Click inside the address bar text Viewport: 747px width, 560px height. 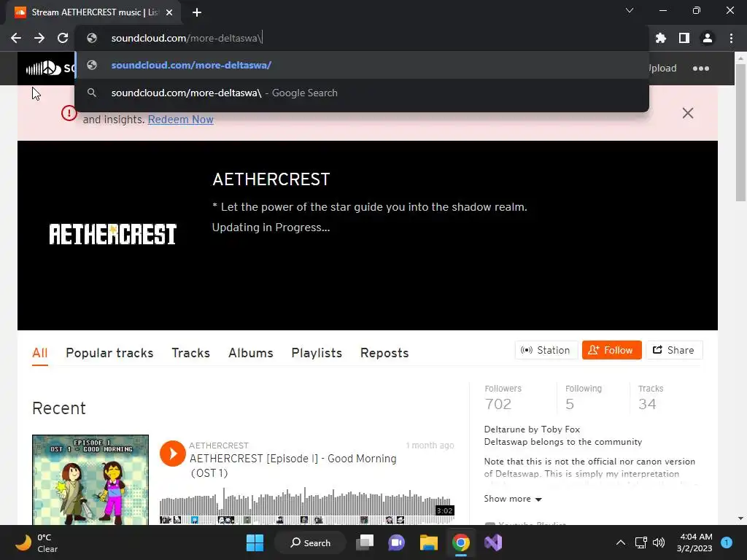click(x=186, y=38)
